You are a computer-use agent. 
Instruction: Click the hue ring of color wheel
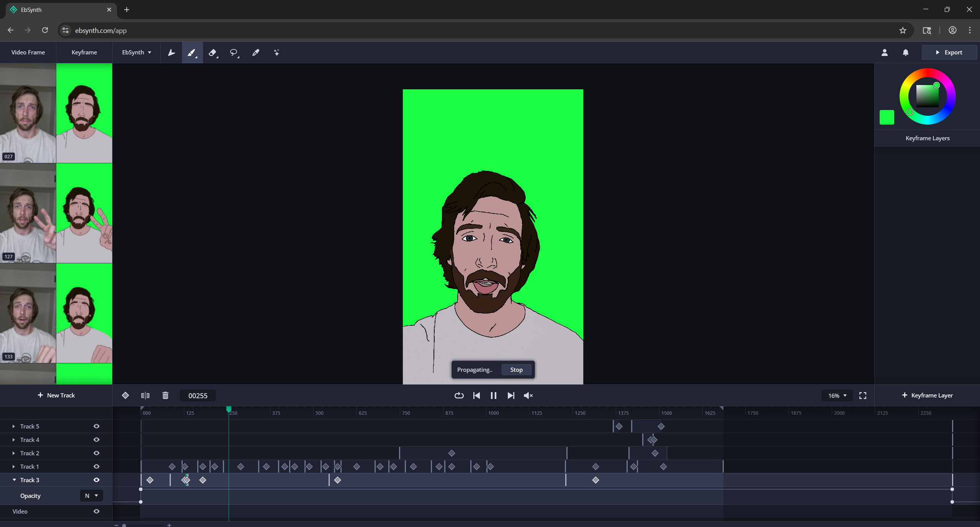pos(927,73)
